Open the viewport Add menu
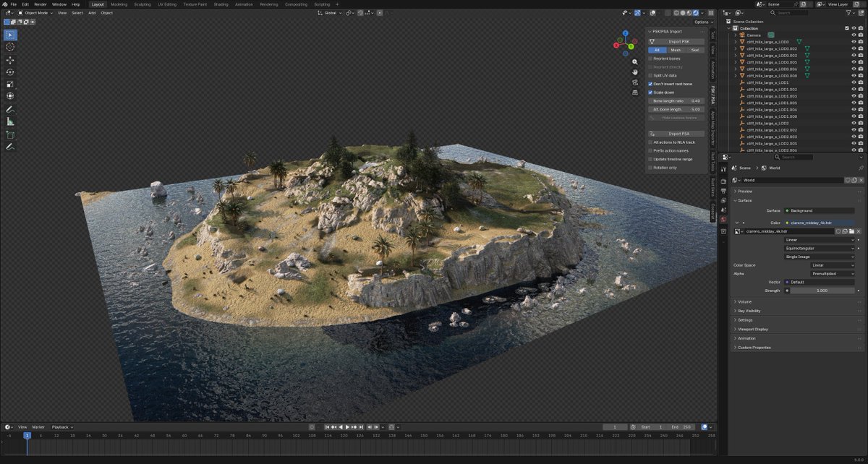 pos(91,12)
